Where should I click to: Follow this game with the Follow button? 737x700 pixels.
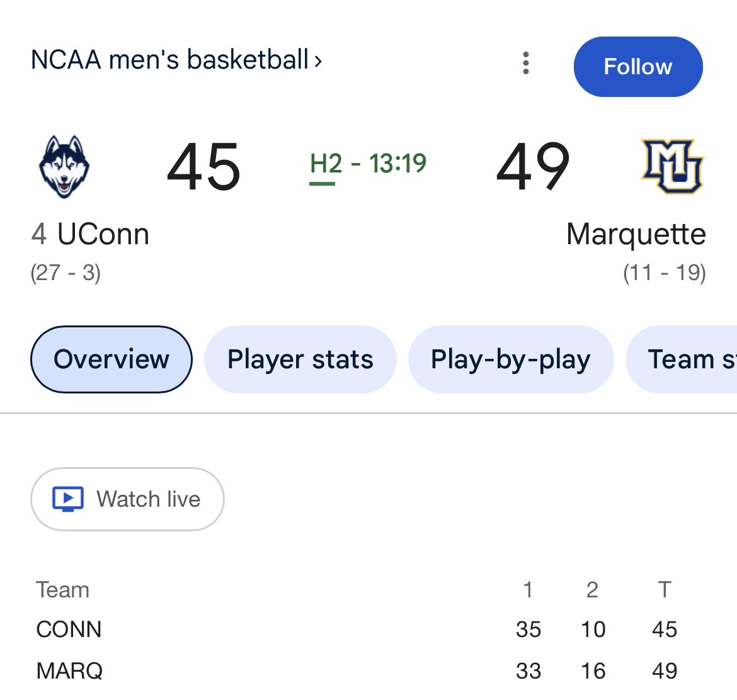point(637,67)
